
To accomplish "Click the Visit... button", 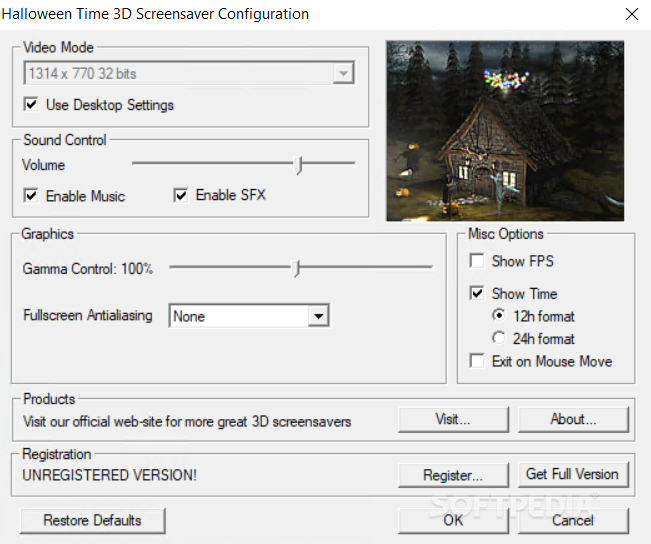I will 453,419.
